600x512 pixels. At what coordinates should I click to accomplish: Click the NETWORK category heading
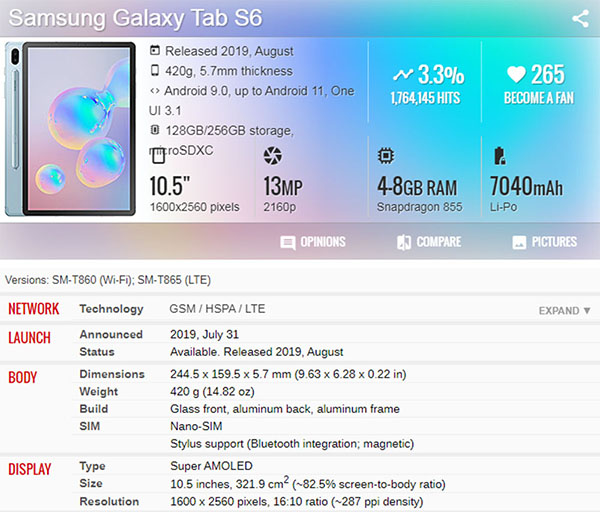click(x=34, y=309)
